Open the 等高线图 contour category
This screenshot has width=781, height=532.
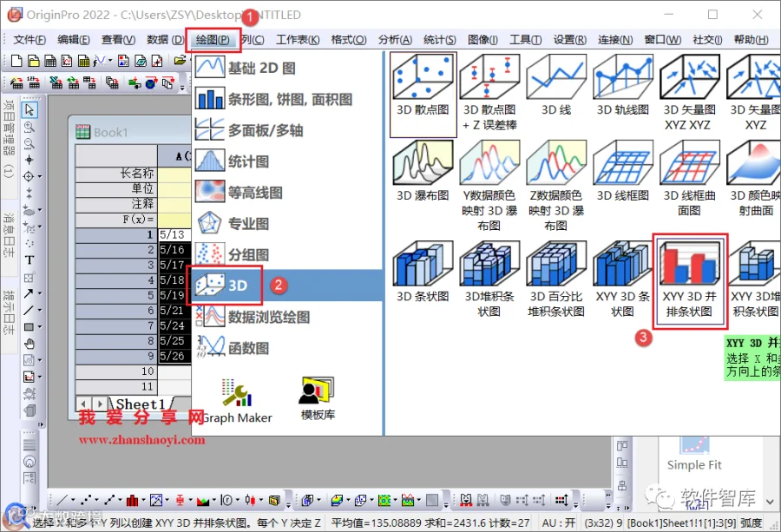point(287,193)
